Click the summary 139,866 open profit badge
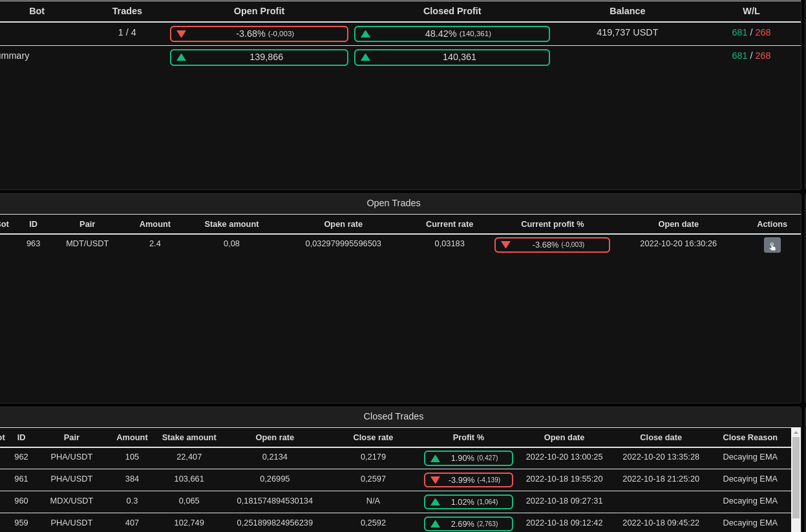The image size is (806, 532). [259, 57]
